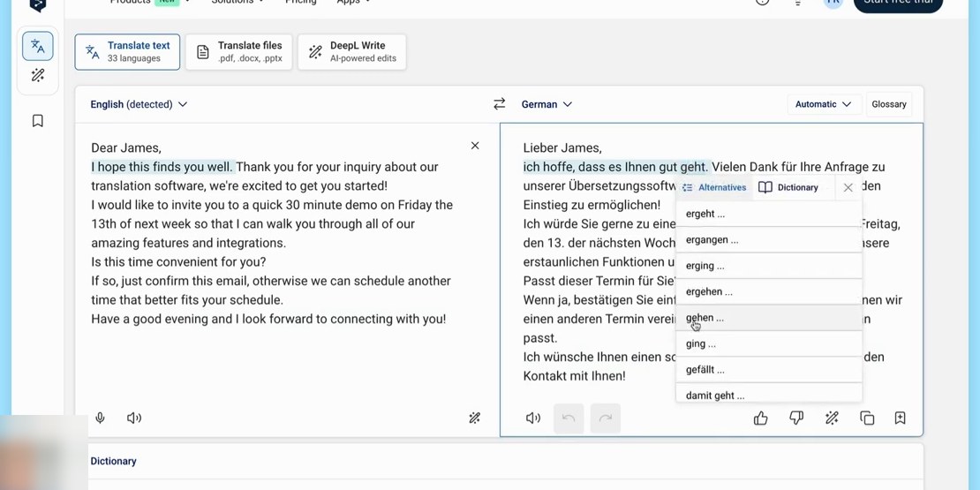Redo the translation edit
Screen dimensions: 980x490
click(605, 418)
